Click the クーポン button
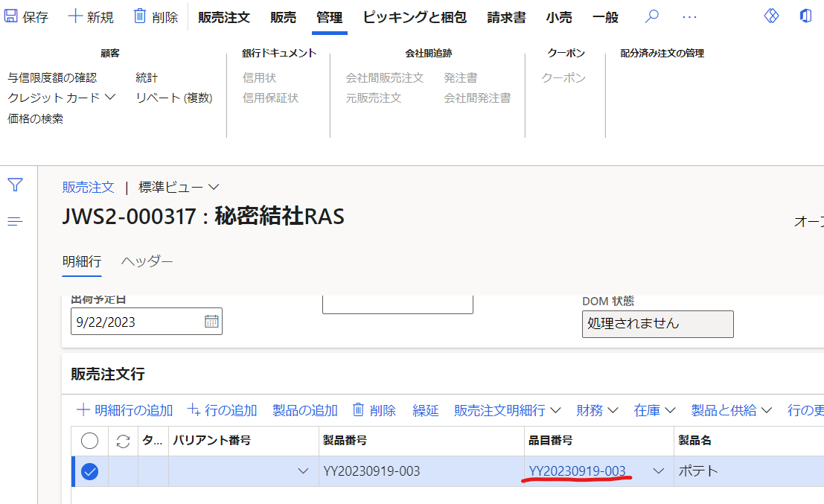The height and width of the screenshot is (504, 824). point(563,77)
